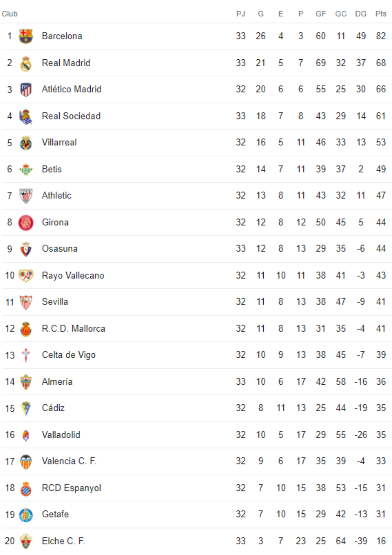
Task: Click the Pts column header
Action: click(x=381, y=14)
